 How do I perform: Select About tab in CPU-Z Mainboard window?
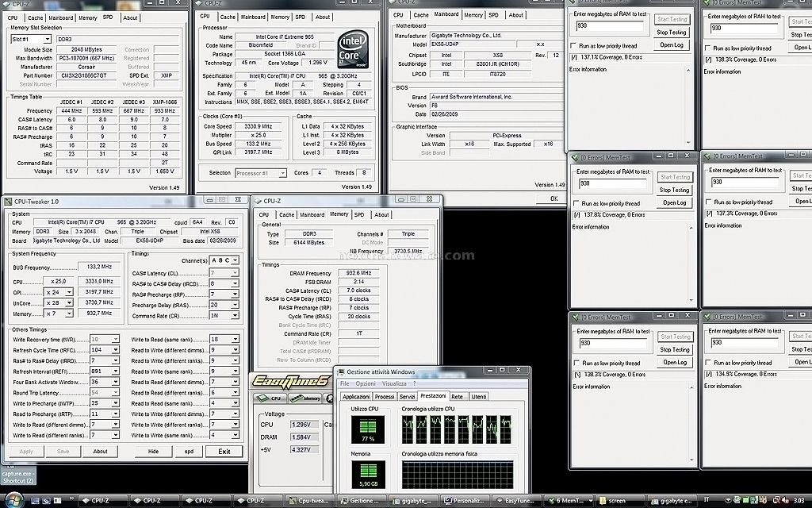(515, 15)
